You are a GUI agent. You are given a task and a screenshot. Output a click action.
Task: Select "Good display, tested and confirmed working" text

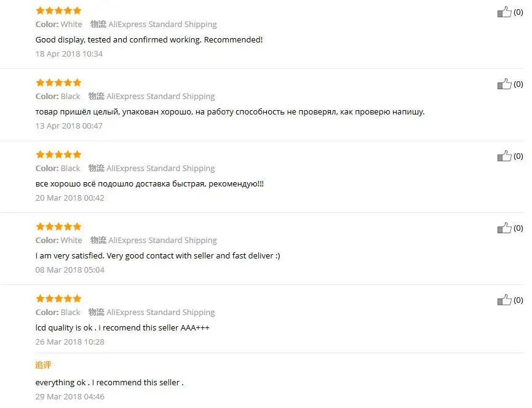(149, 39)
